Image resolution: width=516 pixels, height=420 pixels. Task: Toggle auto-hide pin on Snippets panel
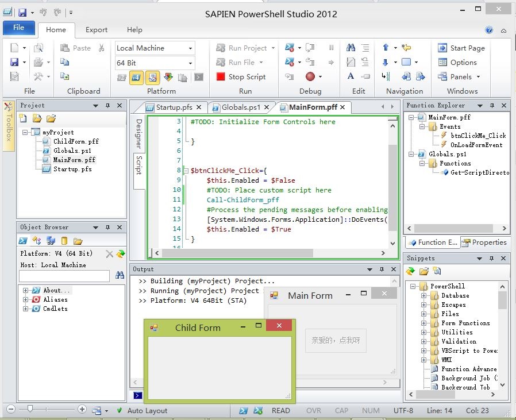(x=491, y=259)
